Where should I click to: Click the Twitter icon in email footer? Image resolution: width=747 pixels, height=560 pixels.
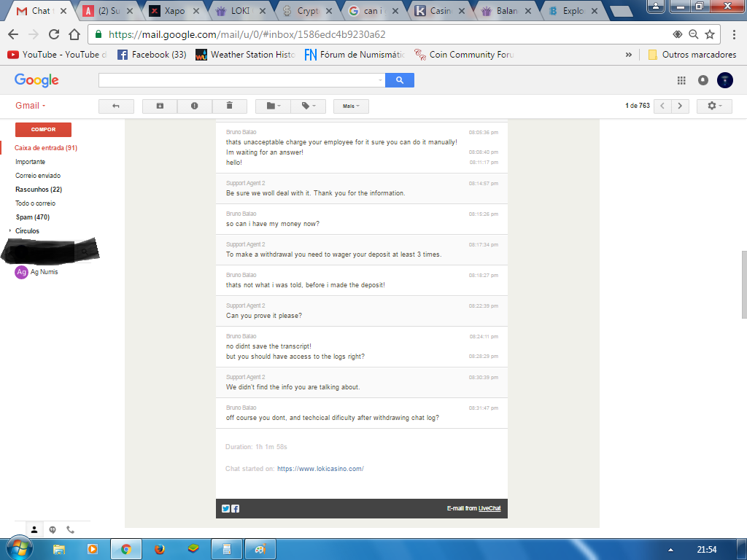click(226, 508)
